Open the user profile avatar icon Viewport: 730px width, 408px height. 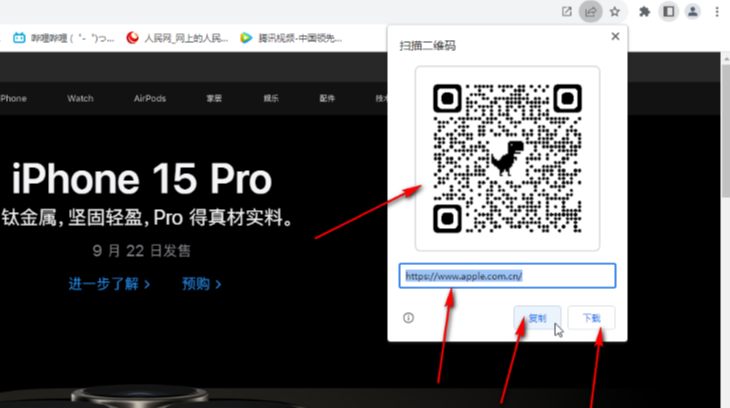click(693, 12)
